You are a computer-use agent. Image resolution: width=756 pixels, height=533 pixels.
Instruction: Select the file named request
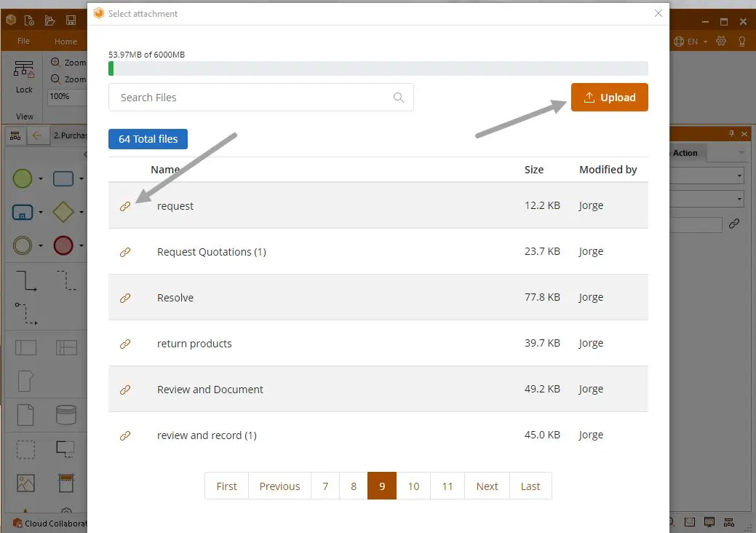175,206
